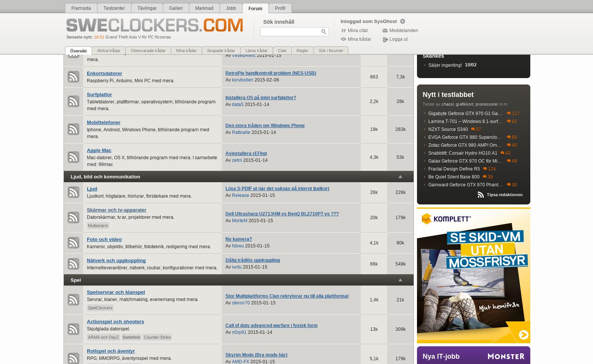Open the Battlefield subforum tag
593x364 pixels.
[x=131, y=337]
